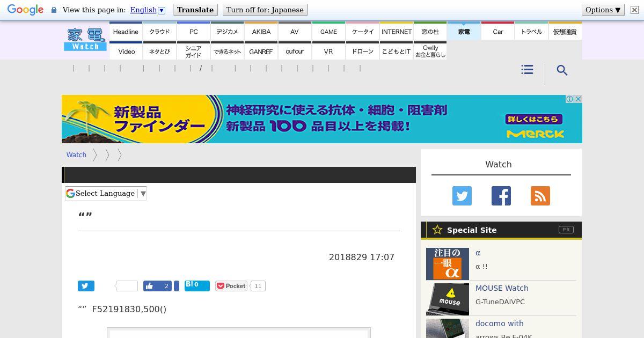Open the GAME tab
The width and height of the screenshot is (644, 338).
(328, 31)
